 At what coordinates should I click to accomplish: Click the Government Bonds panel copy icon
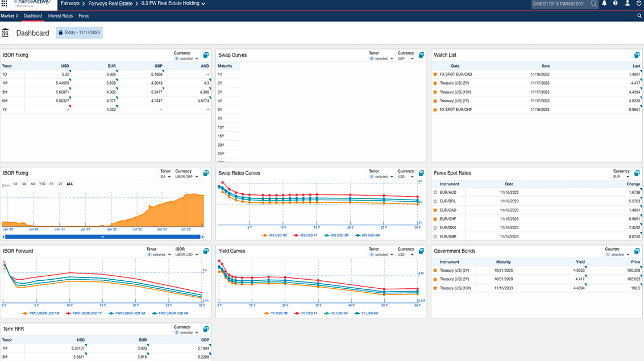coord(637,251)
